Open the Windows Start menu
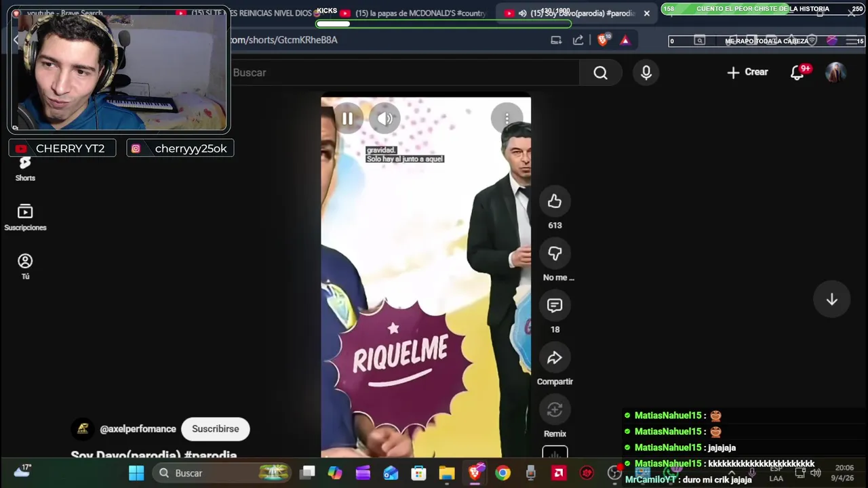This screenshot has height=488, width=868. click(x=136, y=473)
